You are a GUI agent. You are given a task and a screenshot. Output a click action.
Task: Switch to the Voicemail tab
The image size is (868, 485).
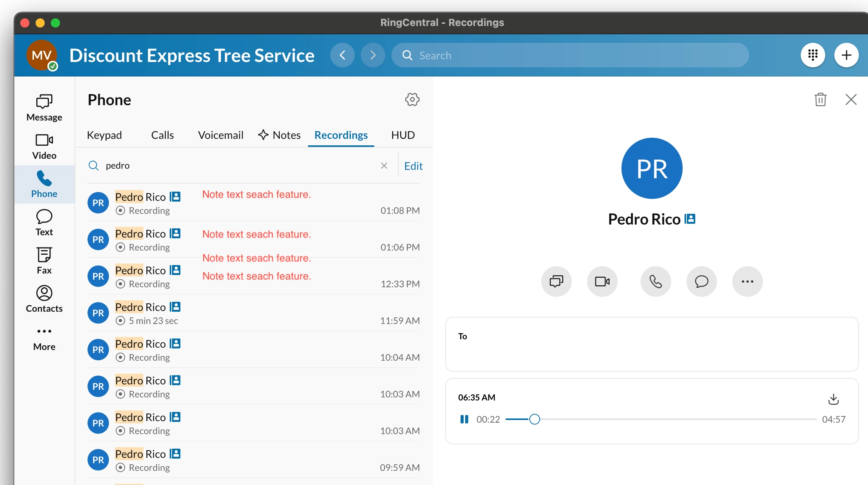(221, 135)
